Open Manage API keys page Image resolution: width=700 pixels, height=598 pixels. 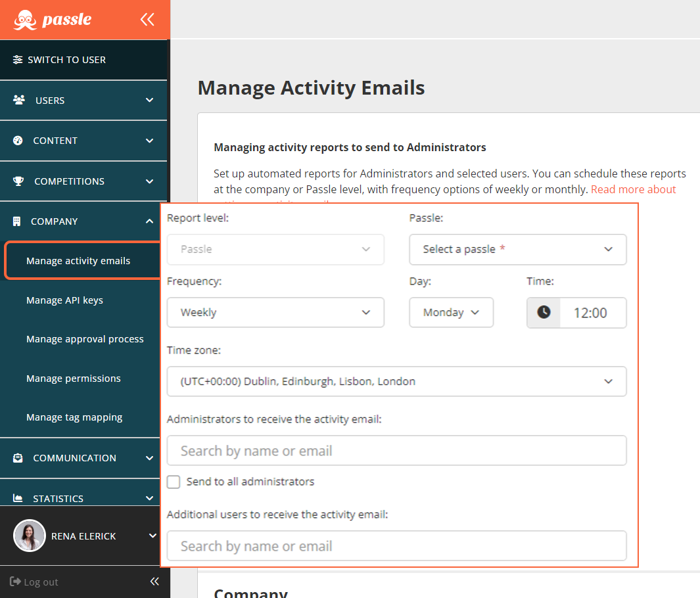click(x=64, y=300)
